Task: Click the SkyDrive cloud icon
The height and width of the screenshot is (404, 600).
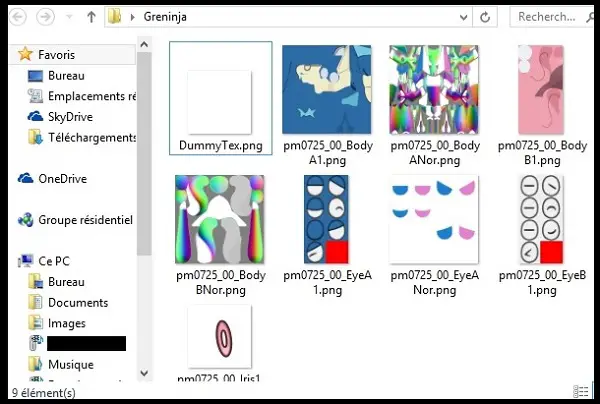Action: pyautogui.click(x=35, y=116)
